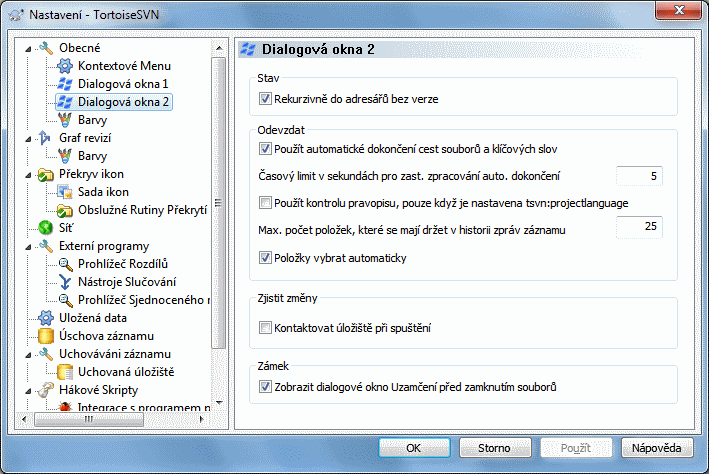Click the Síť globe icon
Viewport: 709px width, 474px height.
pyautogui.click(x=46, y=228)
